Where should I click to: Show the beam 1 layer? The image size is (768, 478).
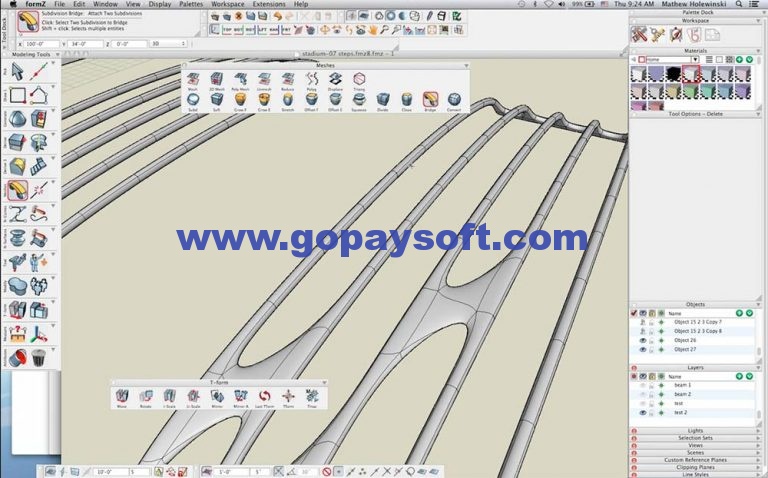click(643, 385)
